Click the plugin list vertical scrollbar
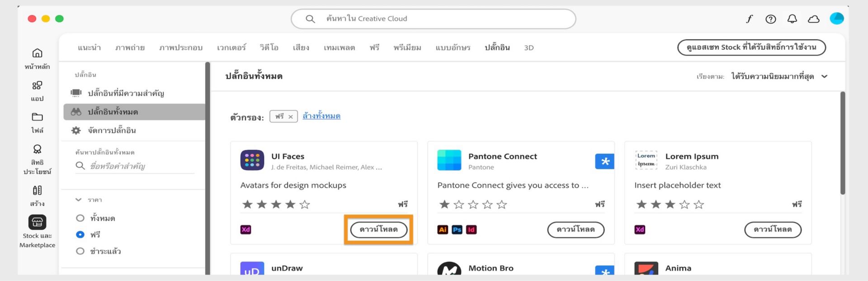Viewport: 868px width, 281px height. (843, 143)
